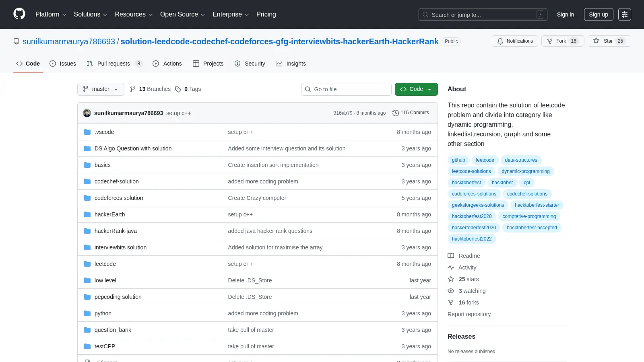
Task: Click the fork icon beside 16 forks
Action: (451, 302)
